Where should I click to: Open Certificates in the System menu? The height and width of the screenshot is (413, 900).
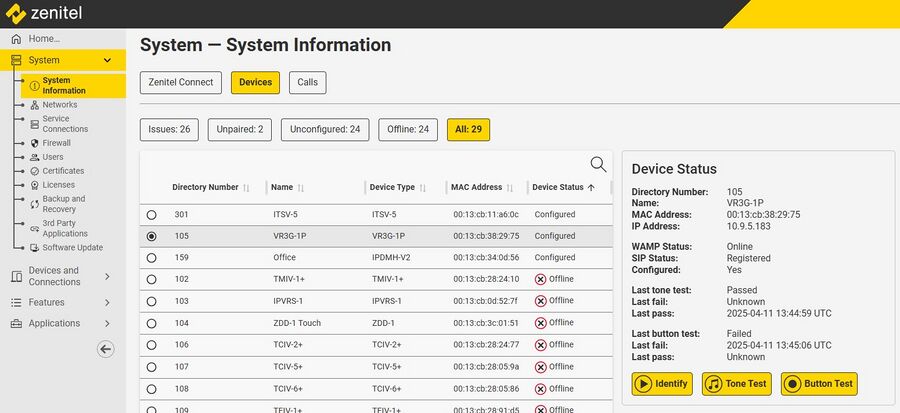coord(63,171)
